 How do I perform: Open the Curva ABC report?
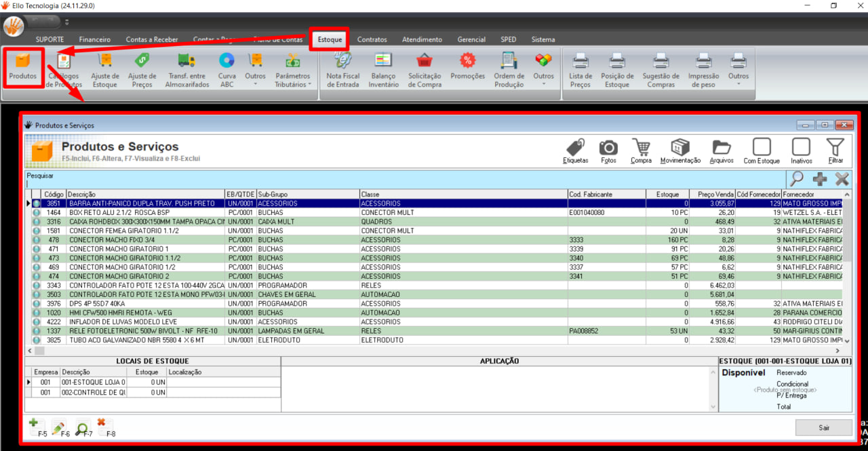(226, 71)
